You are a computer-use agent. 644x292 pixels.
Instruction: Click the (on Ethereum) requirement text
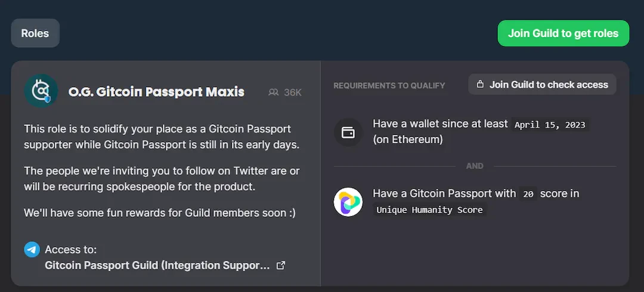coord(408,140)
